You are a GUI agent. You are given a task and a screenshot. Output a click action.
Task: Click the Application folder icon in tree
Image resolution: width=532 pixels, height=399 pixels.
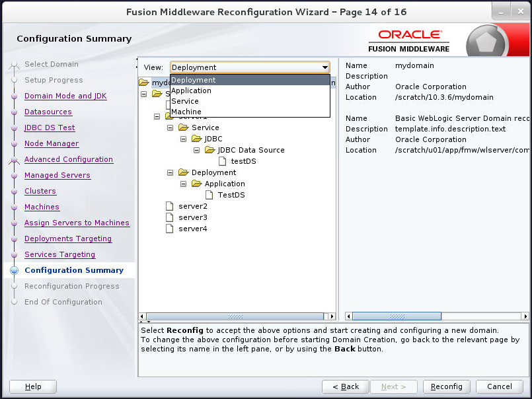[x=197, y=184]
